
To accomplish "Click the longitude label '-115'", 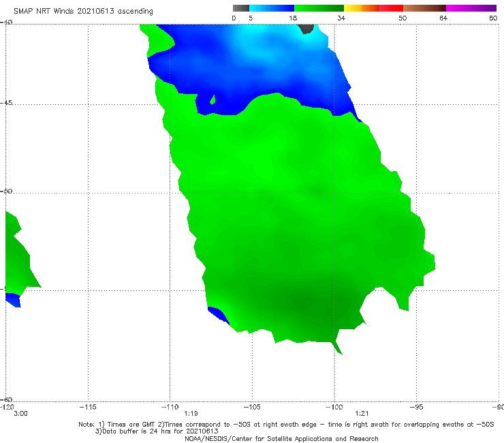I will click(x=88, y=407).
